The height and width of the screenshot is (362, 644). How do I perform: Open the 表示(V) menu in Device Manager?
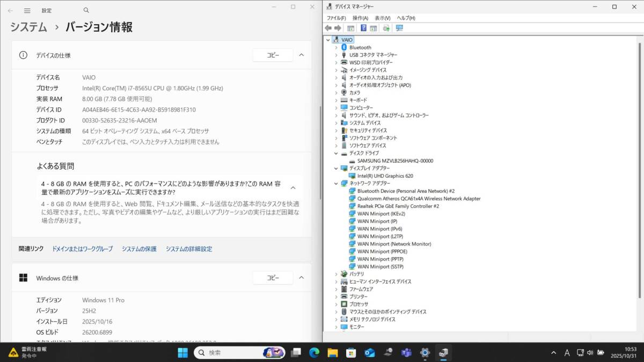point(383,18)
